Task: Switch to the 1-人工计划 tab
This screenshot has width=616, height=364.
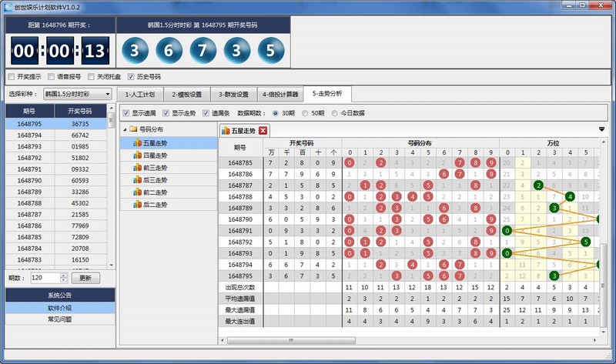Action: coord(139,95)
